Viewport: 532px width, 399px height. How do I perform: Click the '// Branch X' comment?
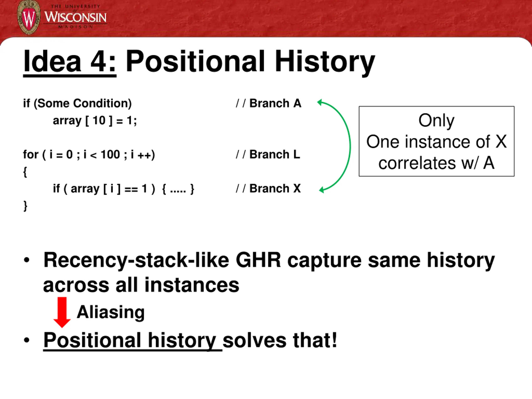268,188
